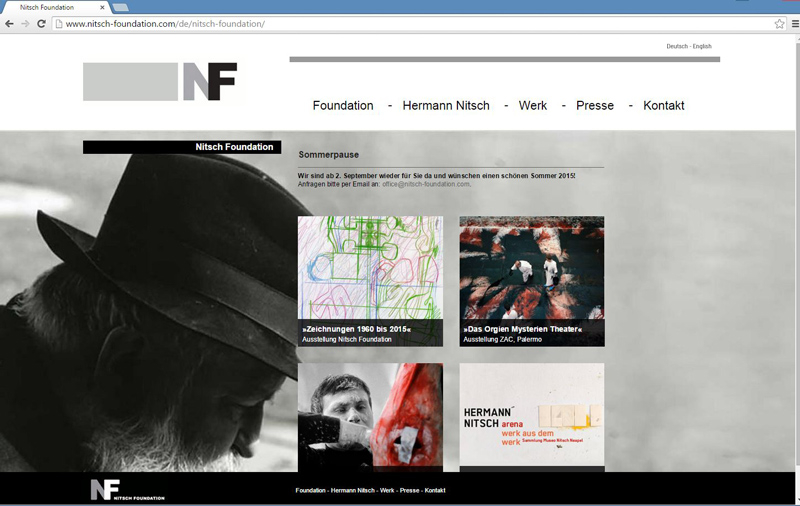The height and width of the screenshot is (506, 800).
Task: Open the Presse menu item
Action: click(595, 106)
